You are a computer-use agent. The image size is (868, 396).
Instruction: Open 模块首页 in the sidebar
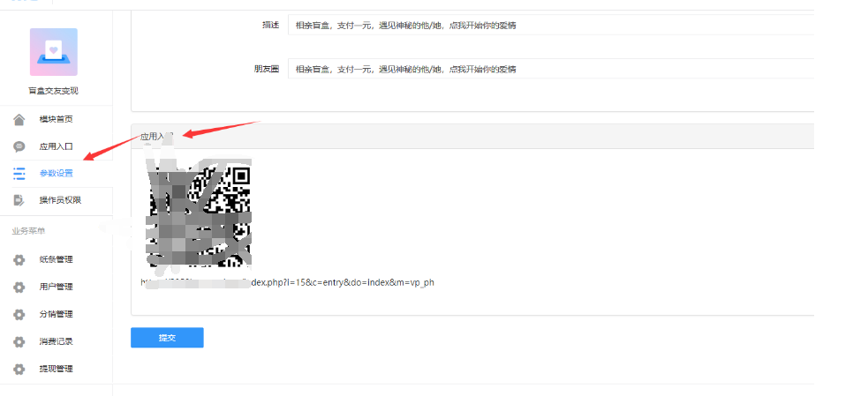[x=56, y=119]
